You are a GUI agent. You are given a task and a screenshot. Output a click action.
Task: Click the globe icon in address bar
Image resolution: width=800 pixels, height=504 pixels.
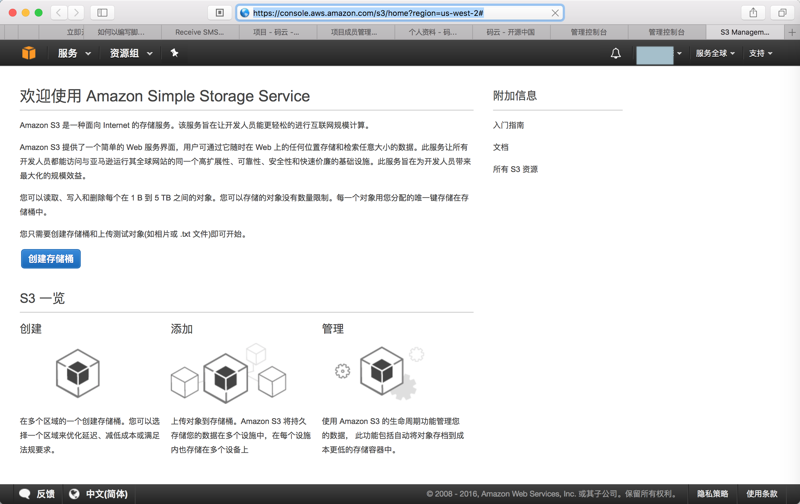click(x=245, y=13)
